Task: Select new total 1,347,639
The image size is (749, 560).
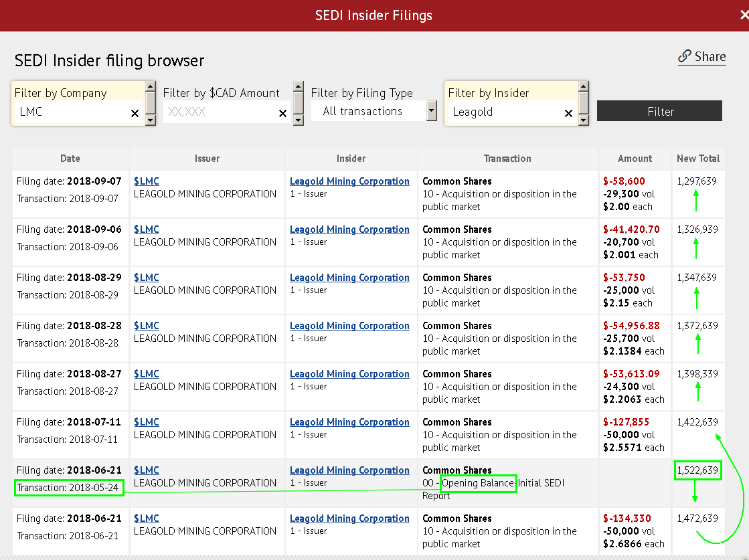Action: 697,278
